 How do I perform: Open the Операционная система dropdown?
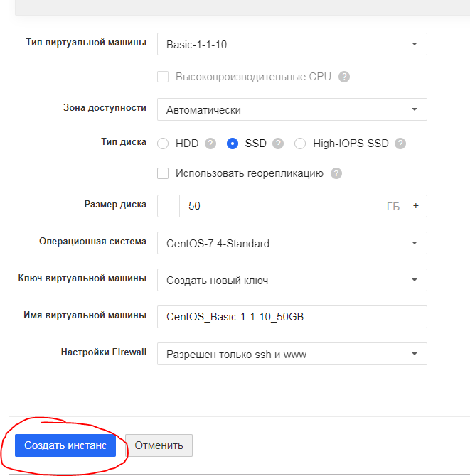292,243
